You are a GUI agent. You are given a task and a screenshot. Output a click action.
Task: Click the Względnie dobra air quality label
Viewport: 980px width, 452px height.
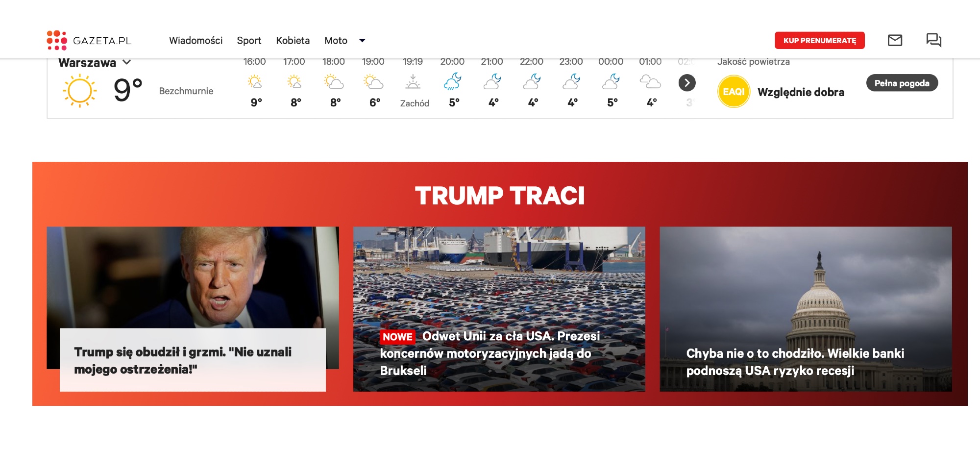coord(801,92)
